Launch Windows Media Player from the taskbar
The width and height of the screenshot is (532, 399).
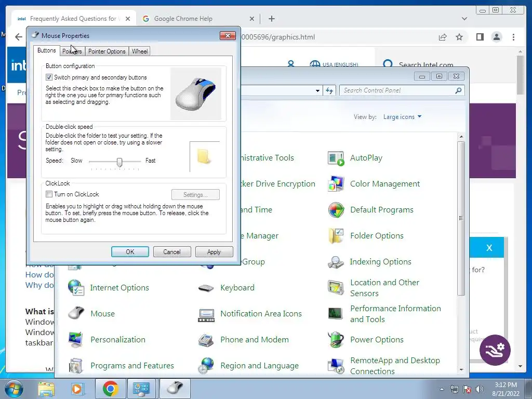click(x=77, y=389)
